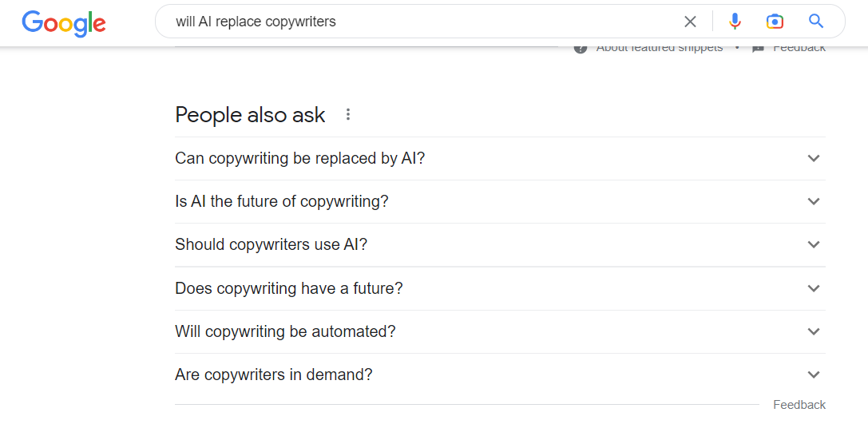Clear the search query with X icon
The width and height of the screenshot is (868, 432).
690,22
